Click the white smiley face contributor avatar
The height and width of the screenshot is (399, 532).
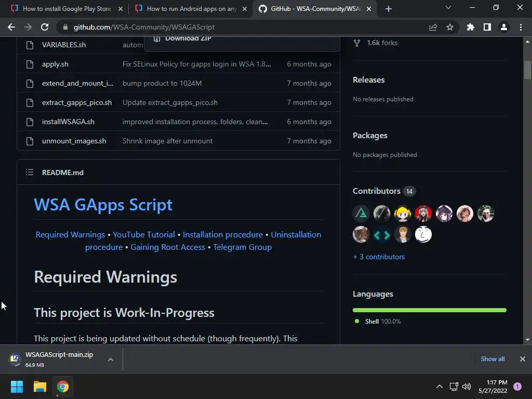point(423,234)
